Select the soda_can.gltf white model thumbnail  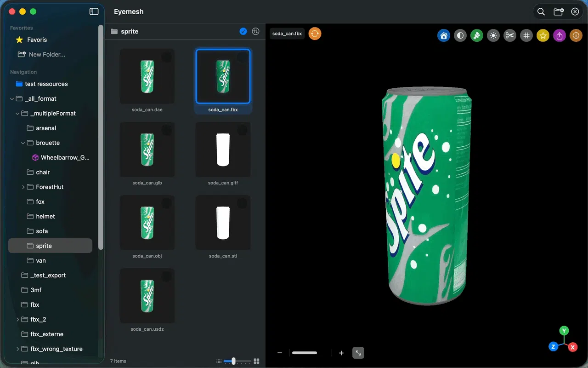click(x=223, y=149)
